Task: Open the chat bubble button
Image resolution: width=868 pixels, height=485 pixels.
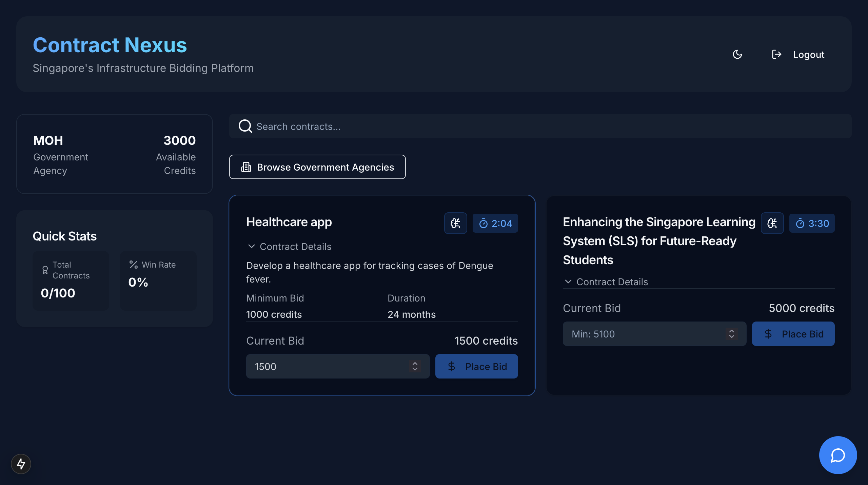Action: pyautogui.click(x=838, y=455)
